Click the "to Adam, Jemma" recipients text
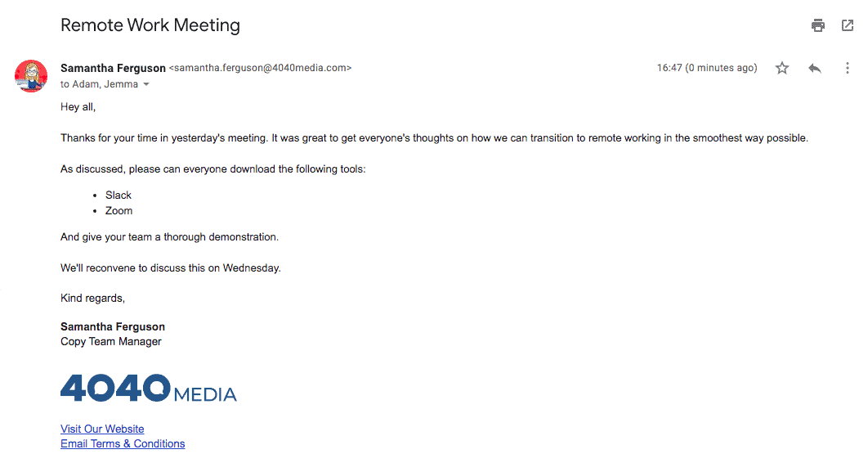This screenshot has height=463, width=868. click(99, 84)
